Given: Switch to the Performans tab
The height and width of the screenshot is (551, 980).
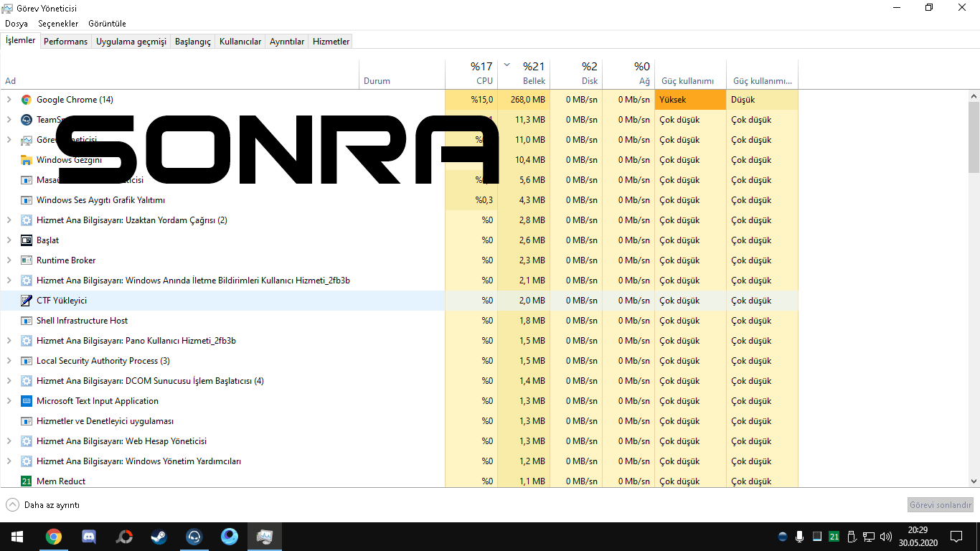Looking at the screenshot, I should [x=65, y=42].
